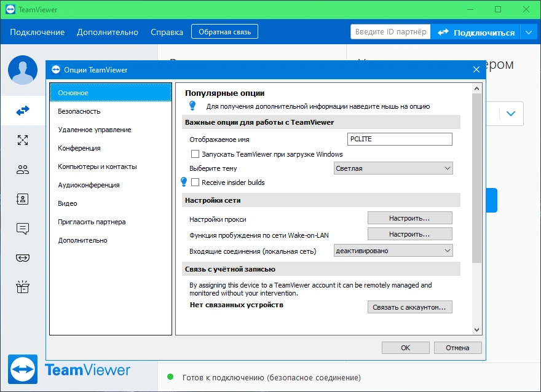The image size is (541, 392).
Task: Select the Компьютеры и контакты category
Action: [111, 167]
